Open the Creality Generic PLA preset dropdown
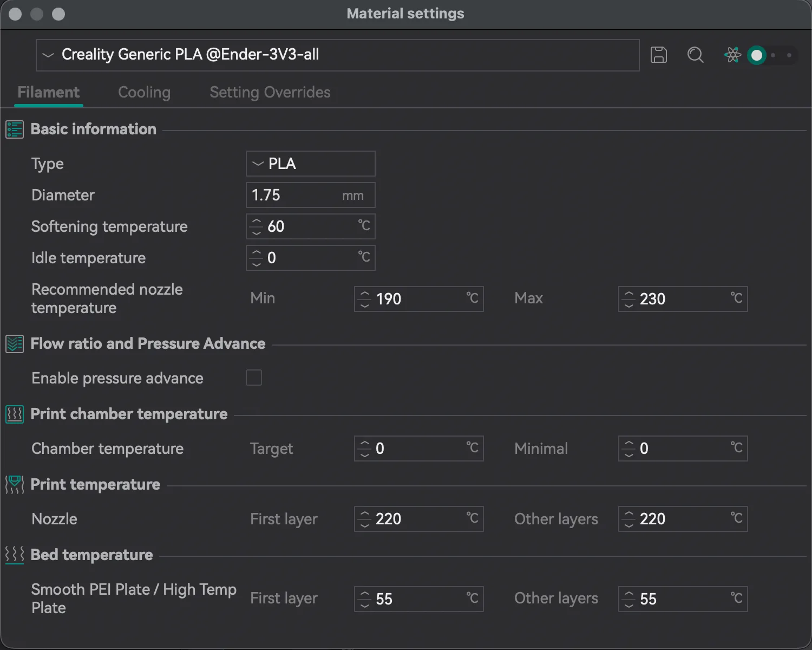Viewport: 812px width, 650px height. [337, 55]
